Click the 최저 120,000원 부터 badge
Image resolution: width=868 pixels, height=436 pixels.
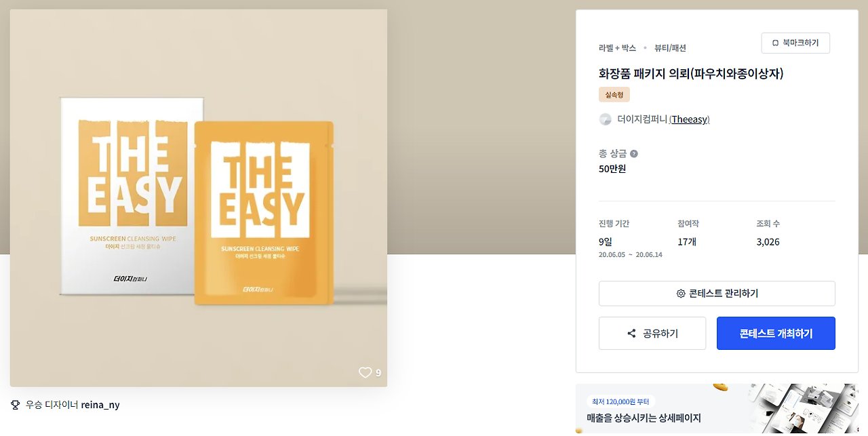click(621, 401)
